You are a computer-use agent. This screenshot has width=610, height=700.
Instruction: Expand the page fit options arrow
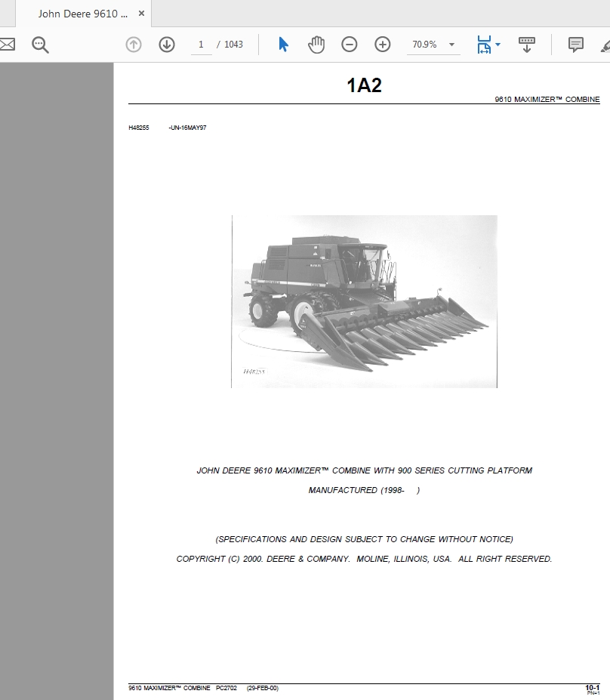(498, 45)
